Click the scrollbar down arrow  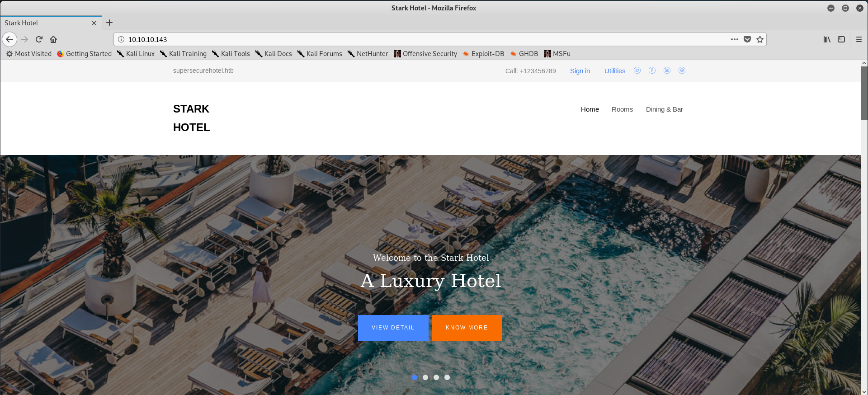pyautogui.click(x=864, y=392)
